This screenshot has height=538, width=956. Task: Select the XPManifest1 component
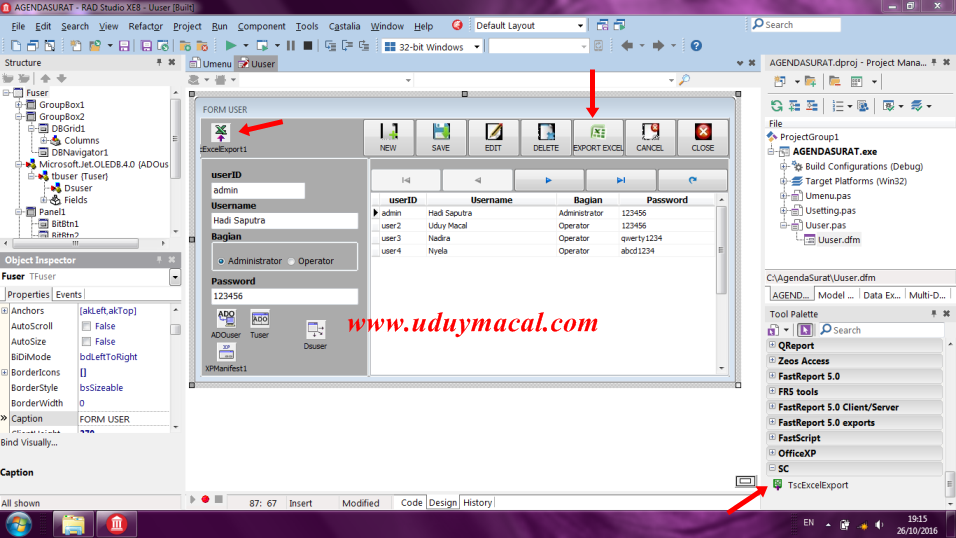tap(226, 353)
